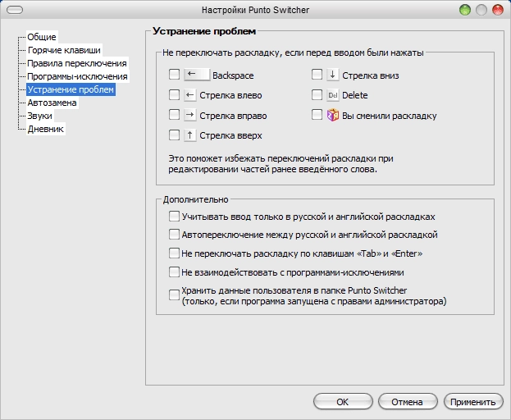Open the Общие settings section
The image size is (511, 420).
[42, 37]
